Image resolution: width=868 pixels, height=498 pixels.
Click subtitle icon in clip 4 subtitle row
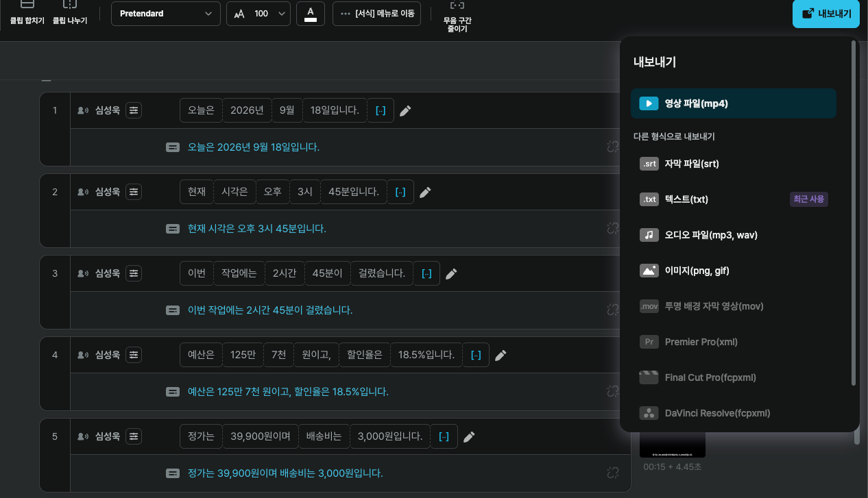coord(173,392)
